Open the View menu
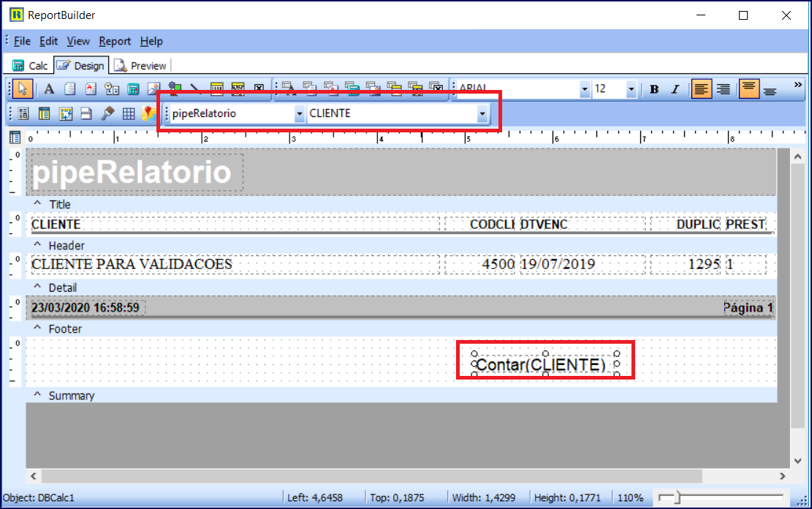This screenshot has width=812, height=509. click(78, 41)
